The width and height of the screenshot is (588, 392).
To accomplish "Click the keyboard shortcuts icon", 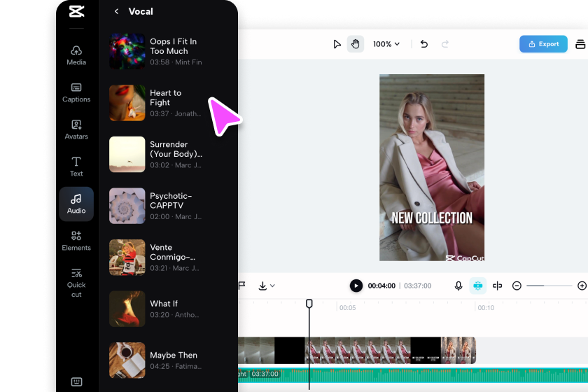I will click(76, 382).
